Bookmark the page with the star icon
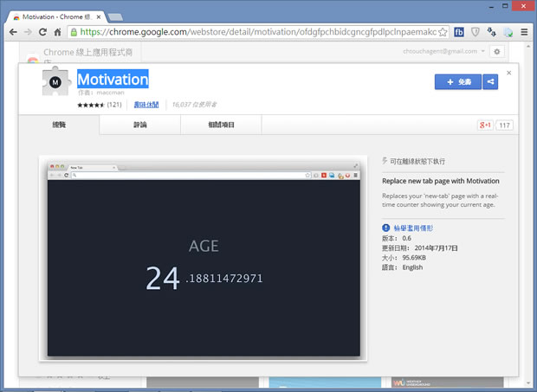Image resolution: width=537 pixels, height=392 pixels. (443, 32)
